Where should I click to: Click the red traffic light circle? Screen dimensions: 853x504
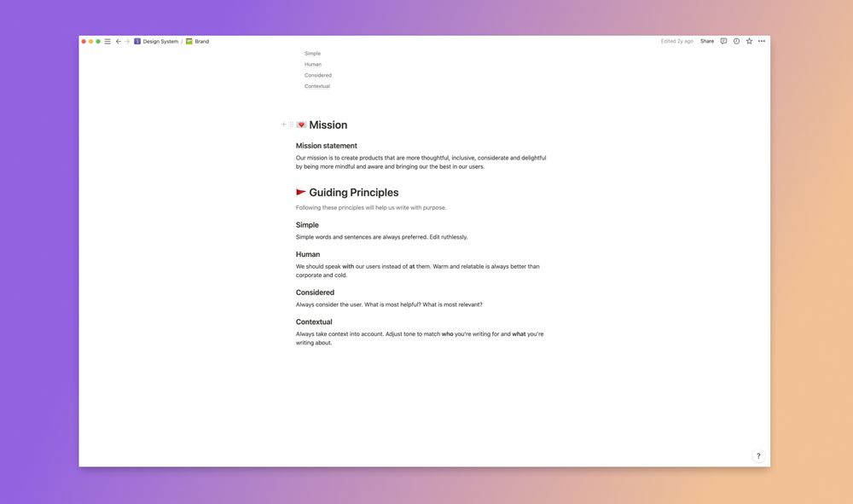[x=82, y=39]
